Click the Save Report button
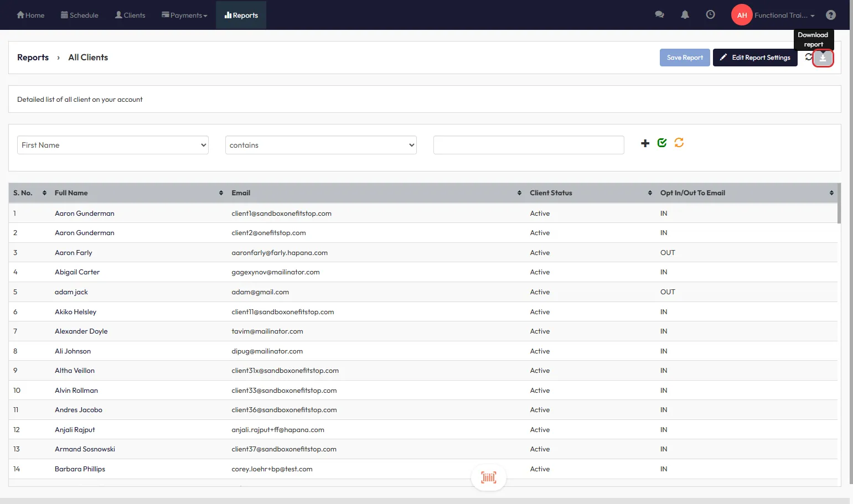 [x=684, y=58]
